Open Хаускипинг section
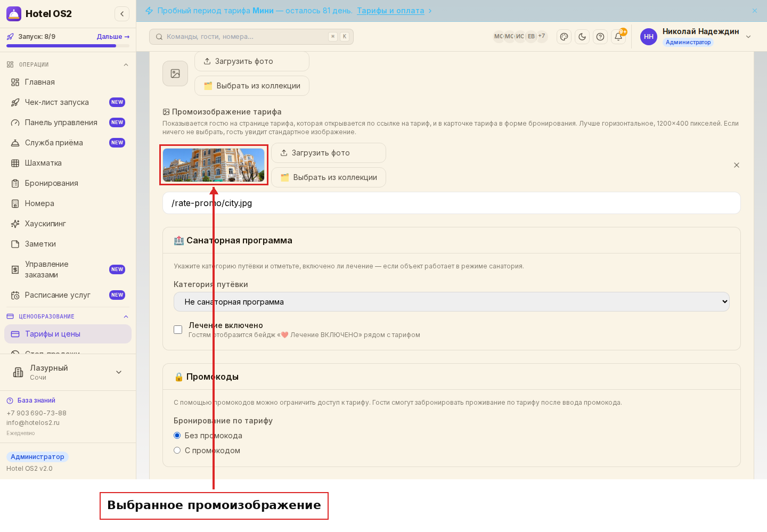Screen dimensions: 767x532 click(x=68, y=224)
